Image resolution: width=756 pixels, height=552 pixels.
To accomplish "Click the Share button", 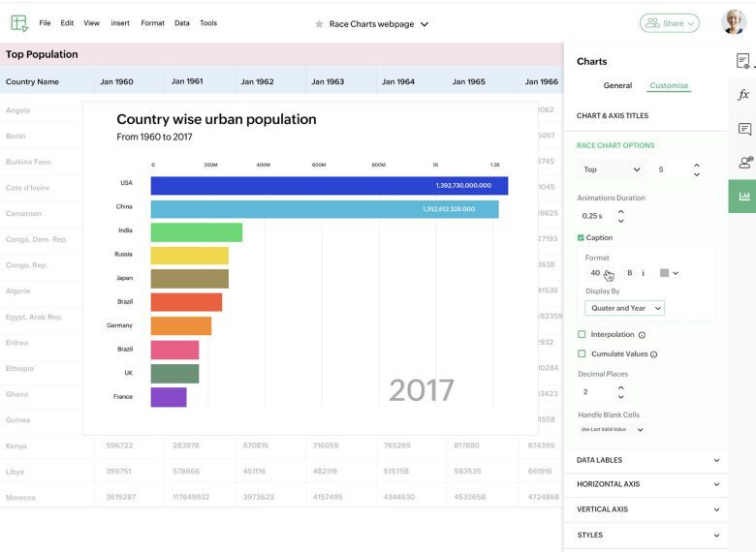I will (x=669, y=23).
